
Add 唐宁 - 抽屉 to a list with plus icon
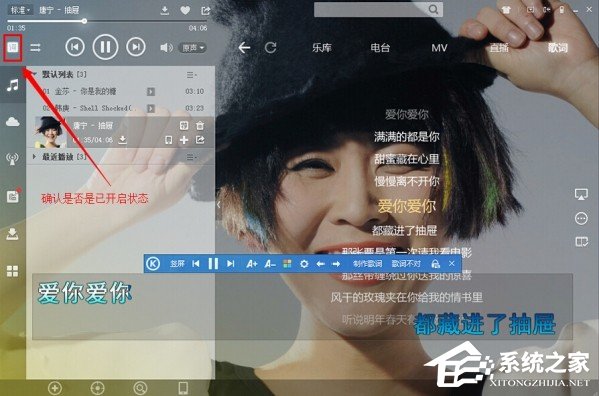pyautogui.click(x=184, y=140)
